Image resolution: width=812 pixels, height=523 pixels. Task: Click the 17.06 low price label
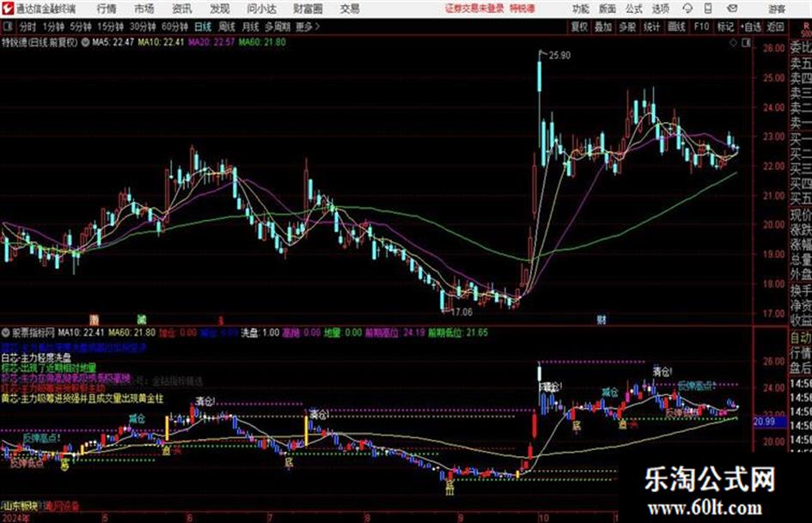pos(462,313)
